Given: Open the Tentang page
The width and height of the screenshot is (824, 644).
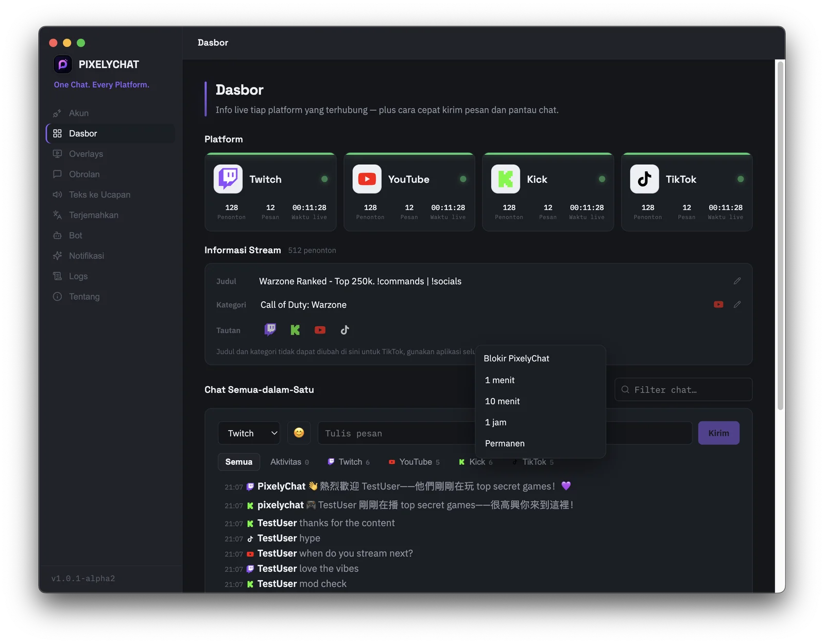Looking at the screenshot, I should (x=110, y=297).
